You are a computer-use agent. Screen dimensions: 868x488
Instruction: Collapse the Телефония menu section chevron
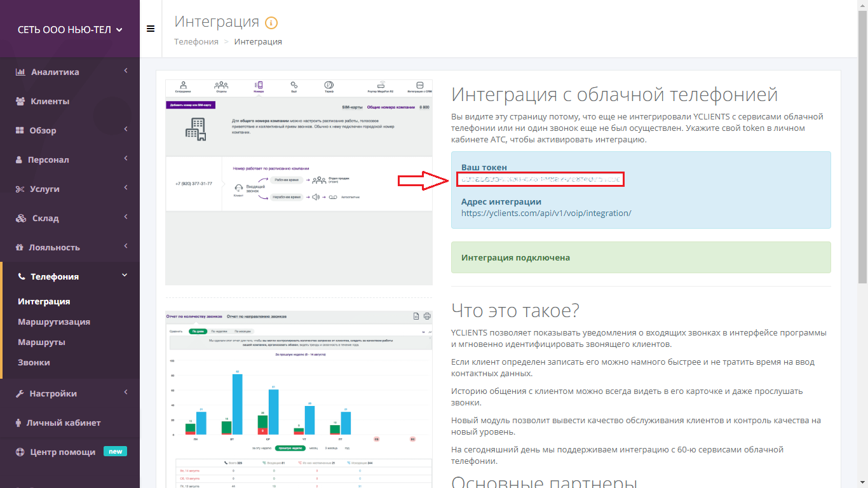pyautogui.click(x=125, y=275)
